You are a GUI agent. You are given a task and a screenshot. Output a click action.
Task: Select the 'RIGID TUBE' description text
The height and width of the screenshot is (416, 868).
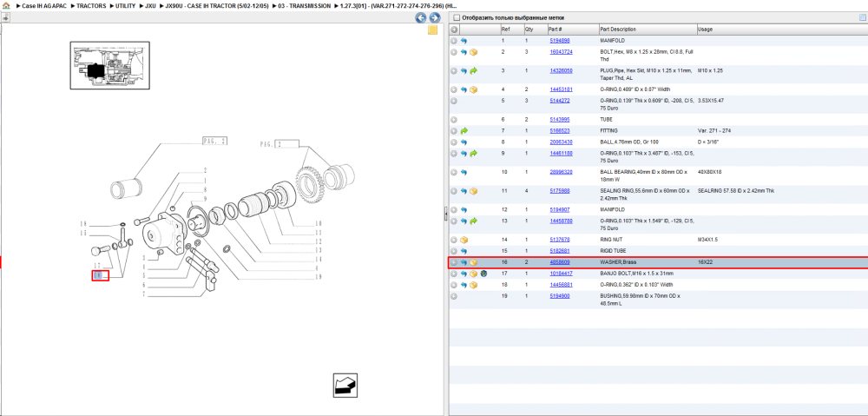coord(613,251)
